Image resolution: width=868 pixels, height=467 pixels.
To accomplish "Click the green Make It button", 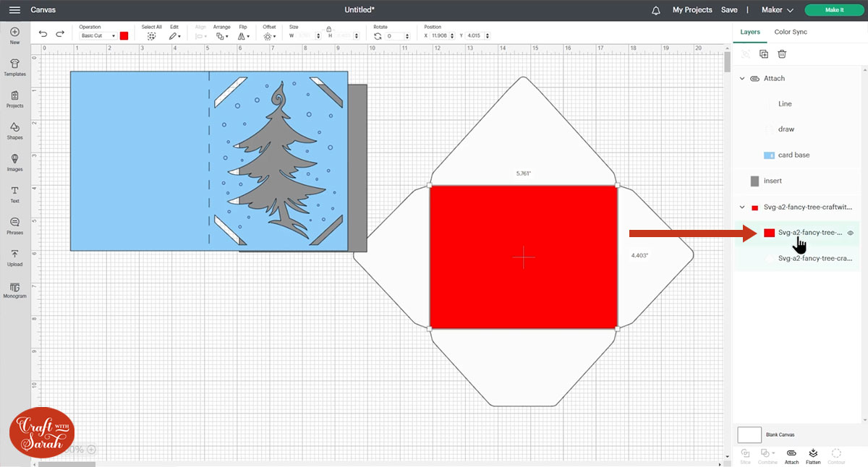I will pos(833,10).
